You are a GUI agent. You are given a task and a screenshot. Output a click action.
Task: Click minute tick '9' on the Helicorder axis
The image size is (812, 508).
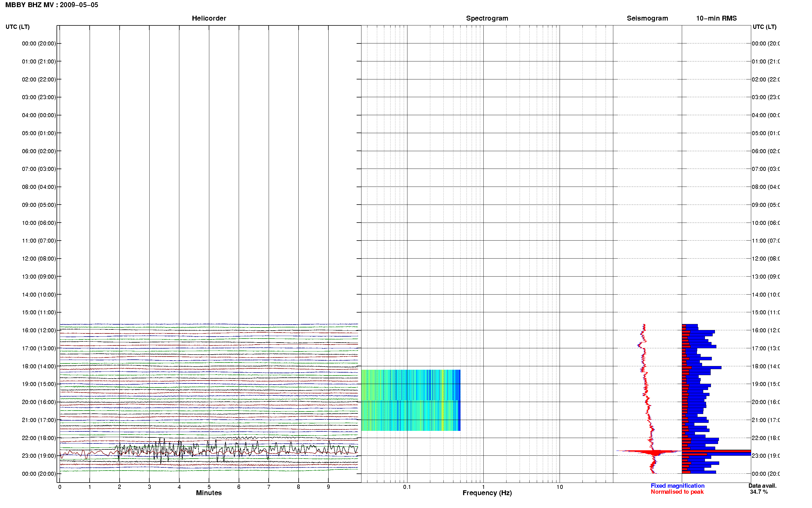(x=328, y=487)
